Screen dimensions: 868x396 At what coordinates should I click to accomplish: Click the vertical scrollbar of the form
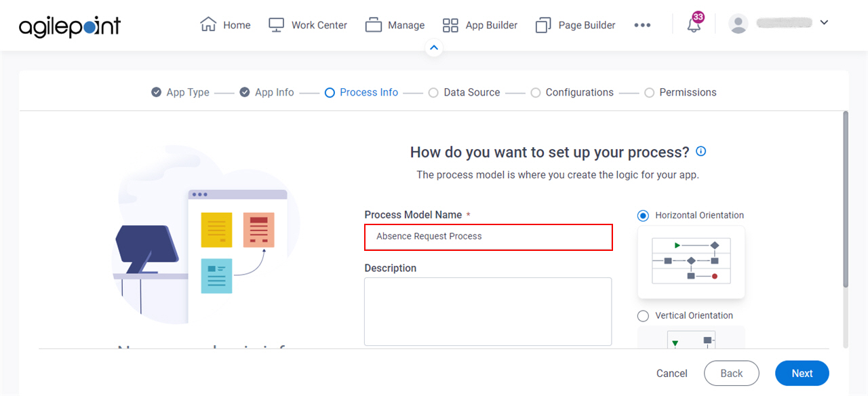[x=845, y=199]
